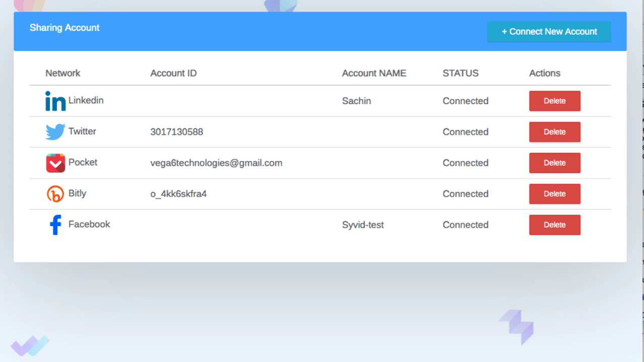Click account name Sachin
The height and width of the screenshot is (362, 644).
click(x=356, y=101)
